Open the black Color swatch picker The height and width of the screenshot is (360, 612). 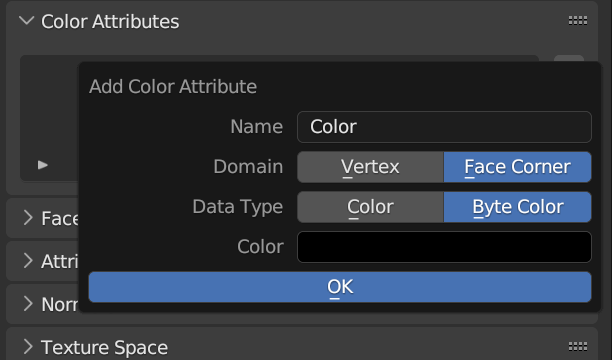[444, 247]
